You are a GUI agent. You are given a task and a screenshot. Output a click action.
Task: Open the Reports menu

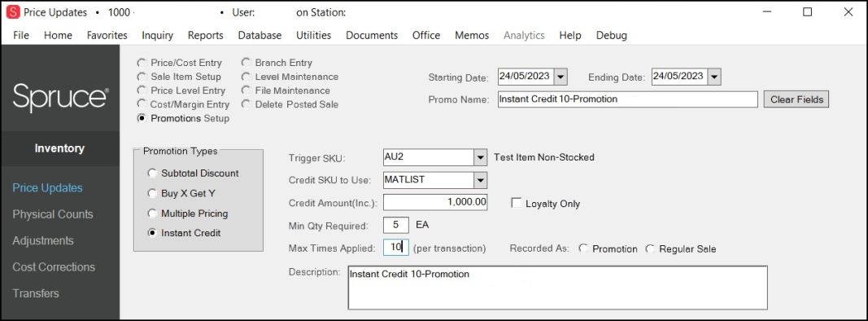pyautogui.click(x=205, y=36)
